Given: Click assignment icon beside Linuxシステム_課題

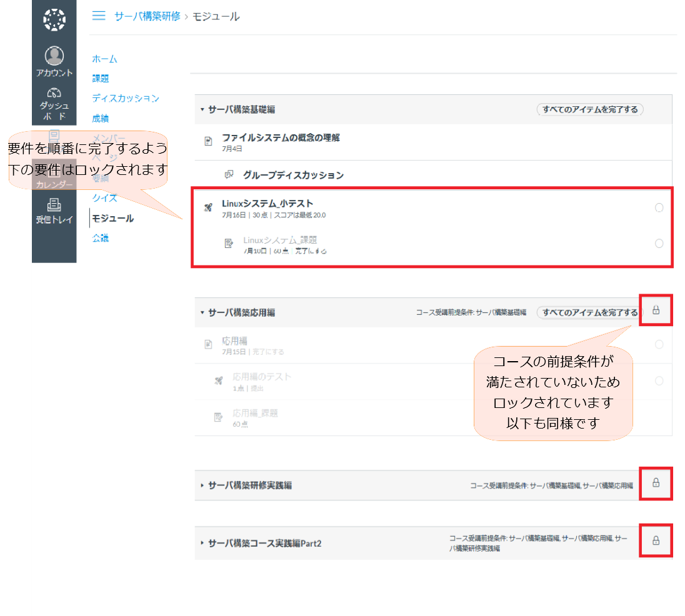Looking at the screenshot, I should click(x=229, y=243).
